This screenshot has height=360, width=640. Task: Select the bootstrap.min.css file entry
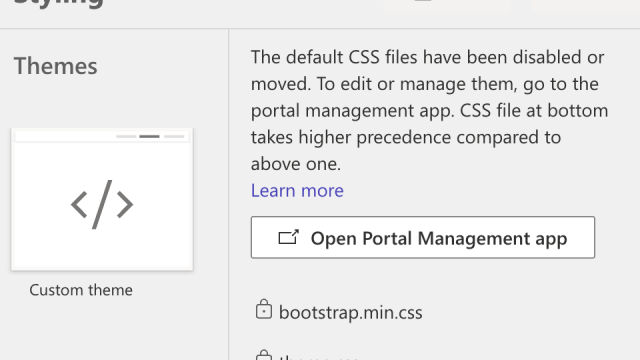(351, 313)
